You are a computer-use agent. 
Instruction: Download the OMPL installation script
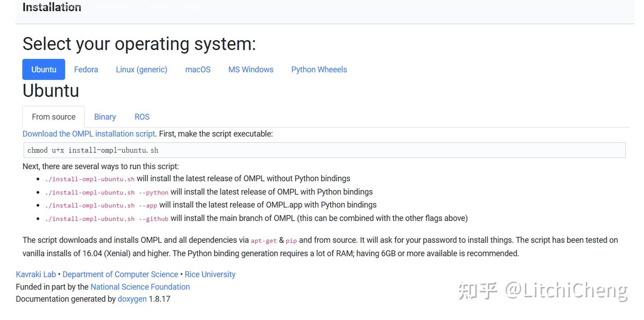click(89, 133)
